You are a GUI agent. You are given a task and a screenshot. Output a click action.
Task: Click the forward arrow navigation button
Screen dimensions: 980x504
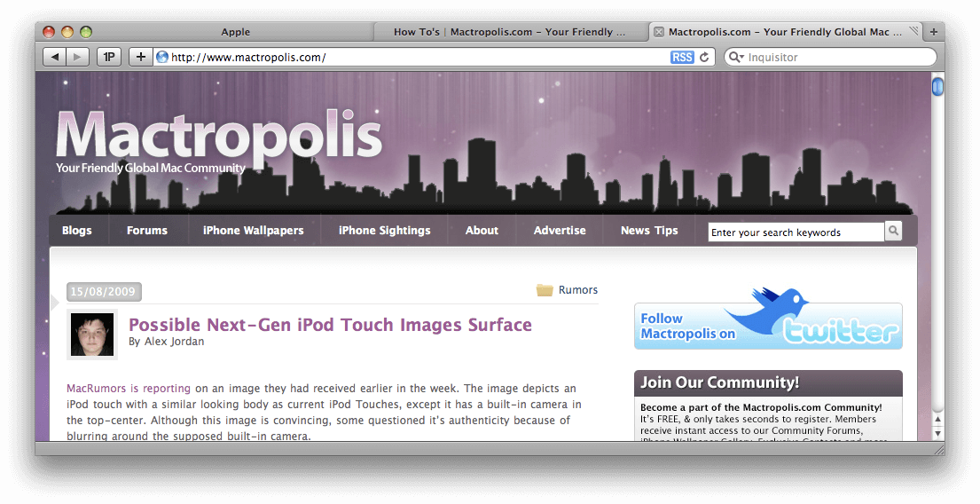coord(77,57)
